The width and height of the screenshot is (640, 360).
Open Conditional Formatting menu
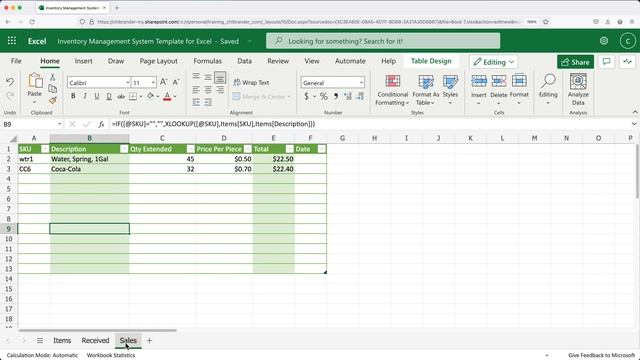(x=393, y=91)
